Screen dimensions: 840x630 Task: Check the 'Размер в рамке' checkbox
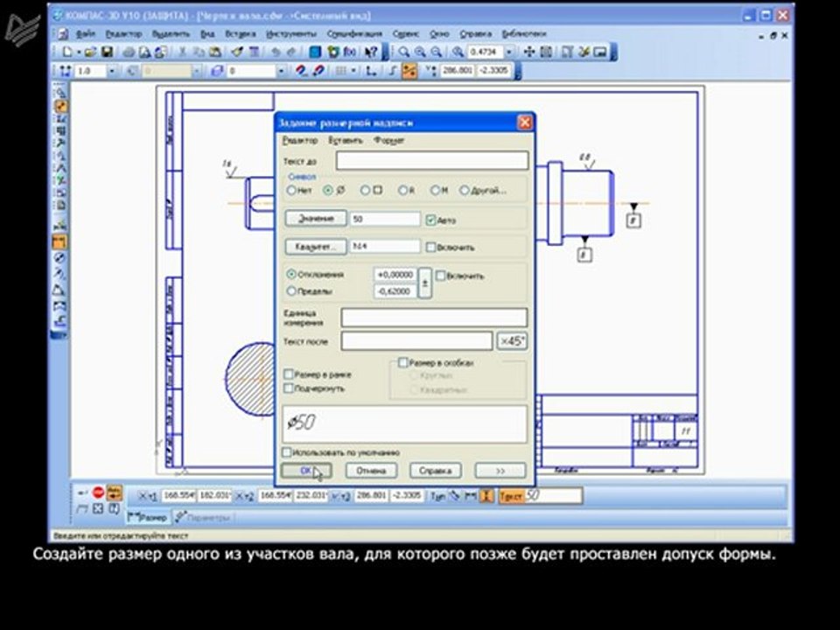point(289,374)
